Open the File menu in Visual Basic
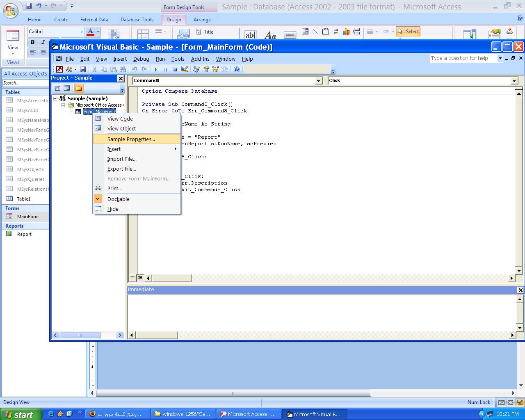Image resolution: width=525 pixels, height=420 pixels. (70, 59)
